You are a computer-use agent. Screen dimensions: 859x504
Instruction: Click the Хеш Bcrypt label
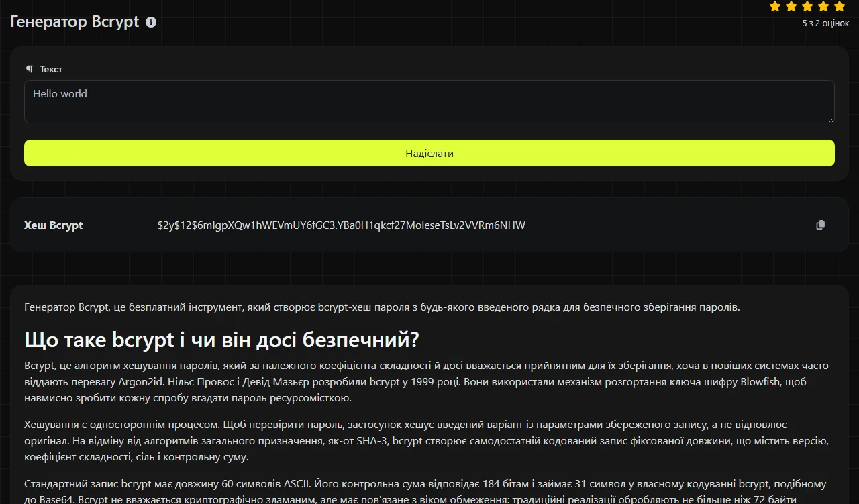pyautogui.click(x=54, y=225)
